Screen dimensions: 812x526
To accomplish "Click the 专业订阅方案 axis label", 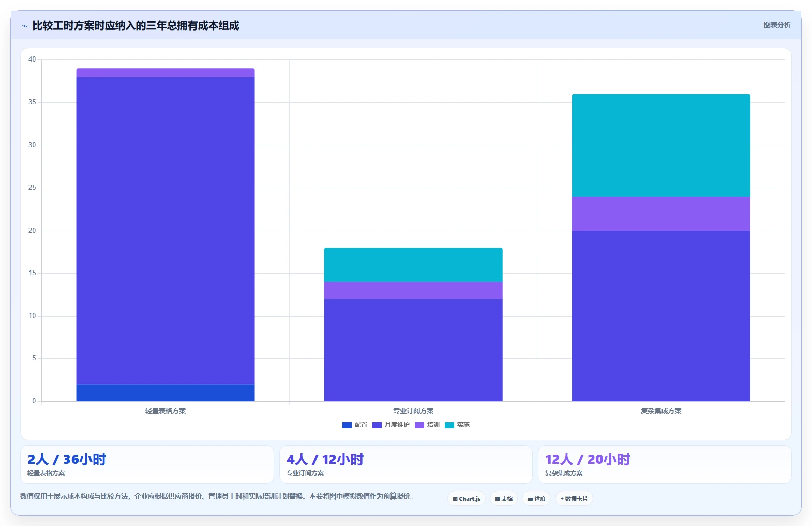I will 413,411.
